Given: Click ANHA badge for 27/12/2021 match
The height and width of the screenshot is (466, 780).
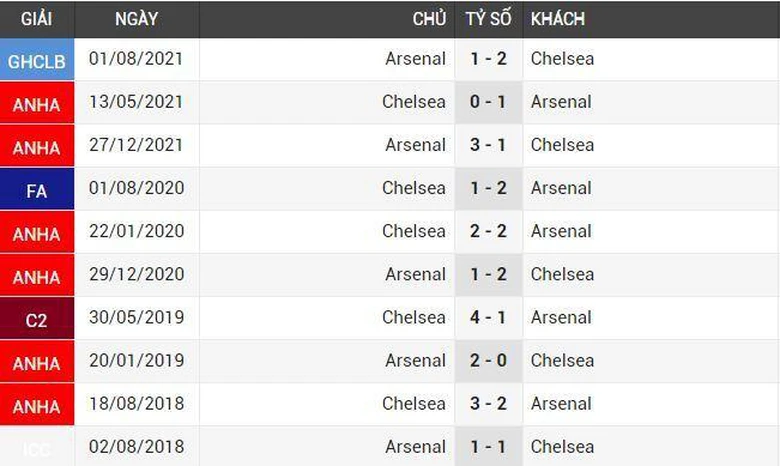Looking at the screenshot, I should pos(37,147).
